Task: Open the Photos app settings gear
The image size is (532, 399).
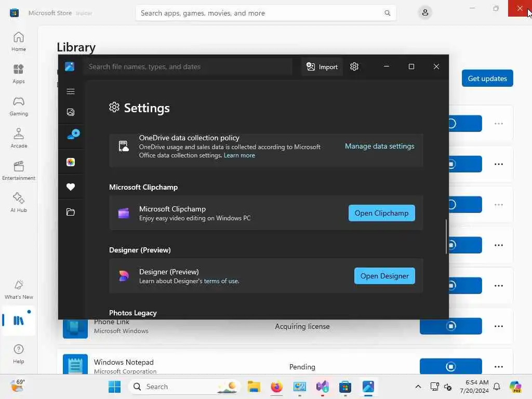Action: 354,66
